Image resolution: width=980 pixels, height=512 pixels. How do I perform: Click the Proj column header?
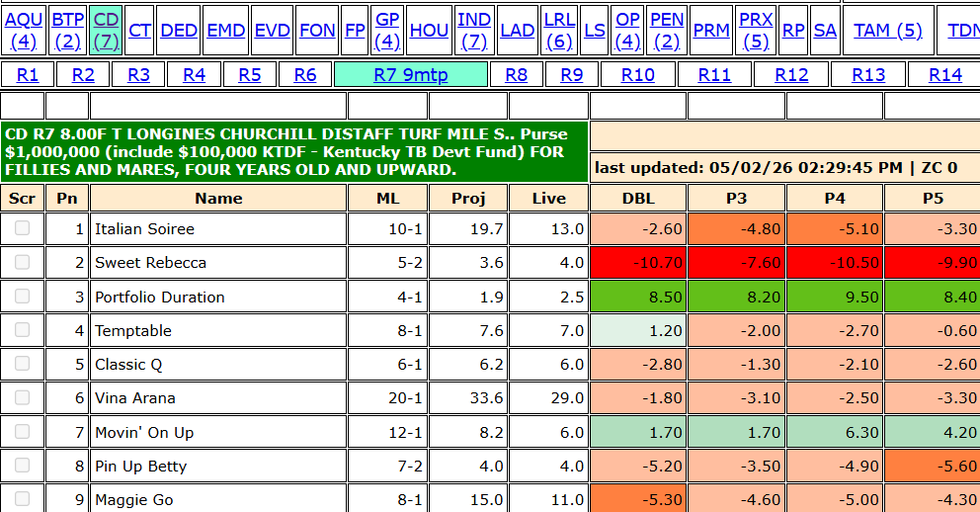click(468, 198)
